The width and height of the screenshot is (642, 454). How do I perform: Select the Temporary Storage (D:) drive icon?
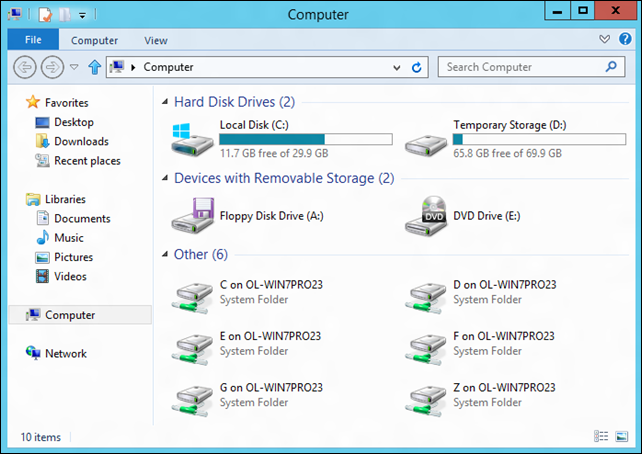pyautogui.click(x=426, y=140)
